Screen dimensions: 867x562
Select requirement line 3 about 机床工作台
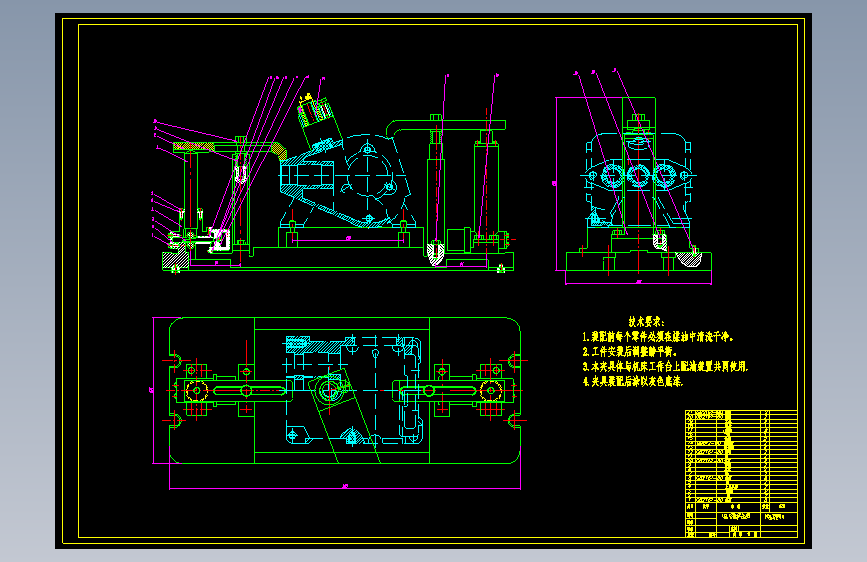click(x=665, y=366)
